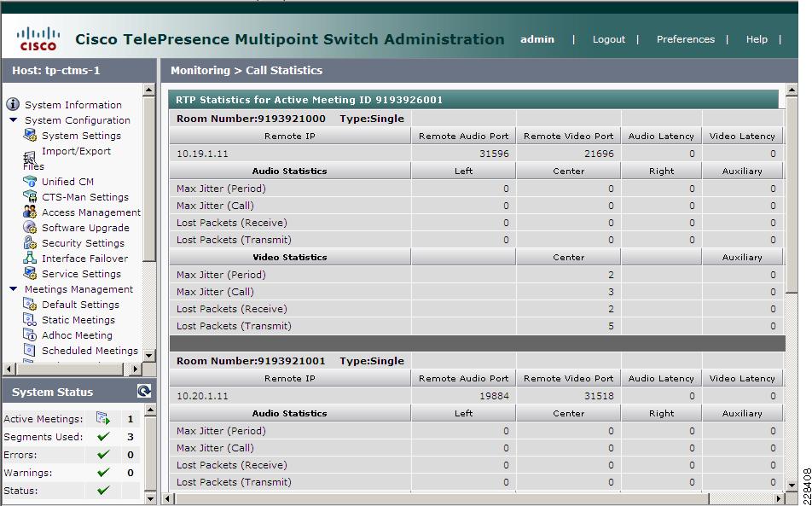Viewport: 812px width, 506px height.
Task: Click the System Information icon
Action: coord(13,105)
